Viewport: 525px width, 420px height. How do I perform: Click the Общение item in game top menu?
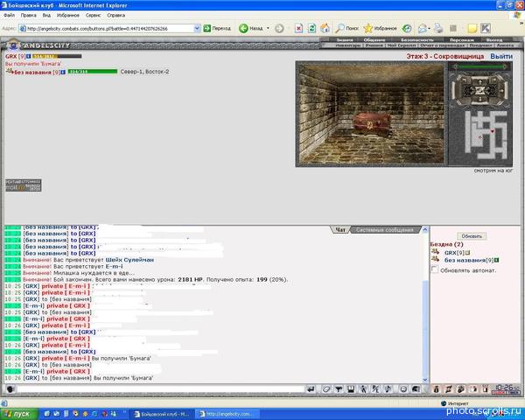pyautogui.click(x=374, y=40)
